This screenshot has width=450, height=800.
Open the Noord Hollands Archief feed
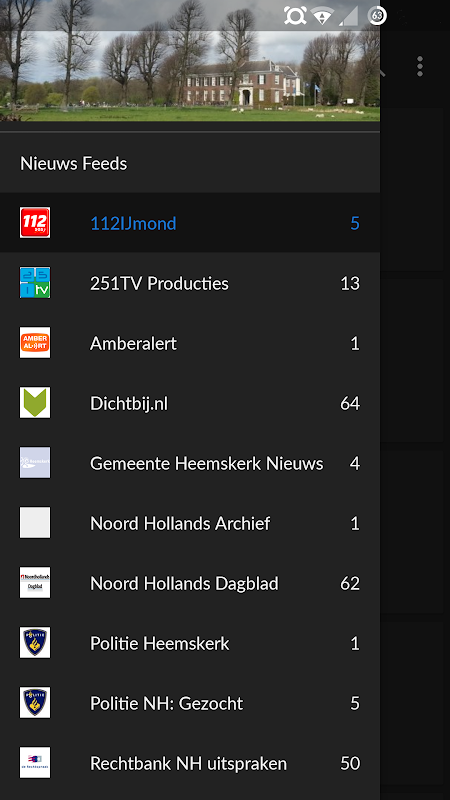190,522
